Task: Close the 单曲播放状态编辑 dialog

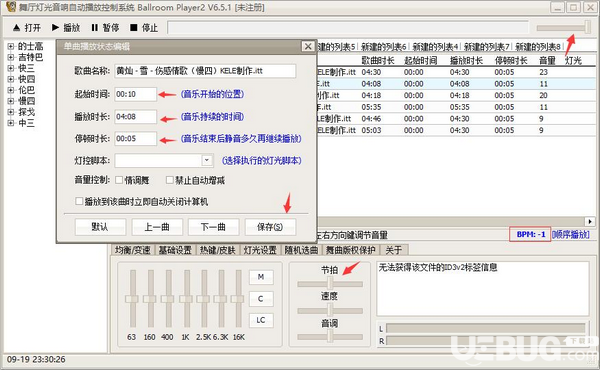Action: 308,46
